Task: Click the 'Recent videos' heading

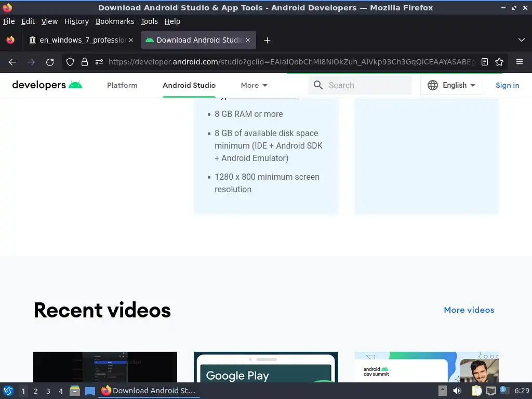Action: pyautogui.click(x=102, y=311)
